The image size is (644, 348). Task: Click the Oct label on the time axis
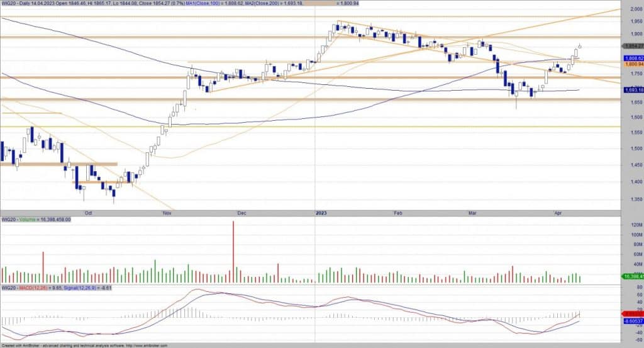[x=88, y=214]
